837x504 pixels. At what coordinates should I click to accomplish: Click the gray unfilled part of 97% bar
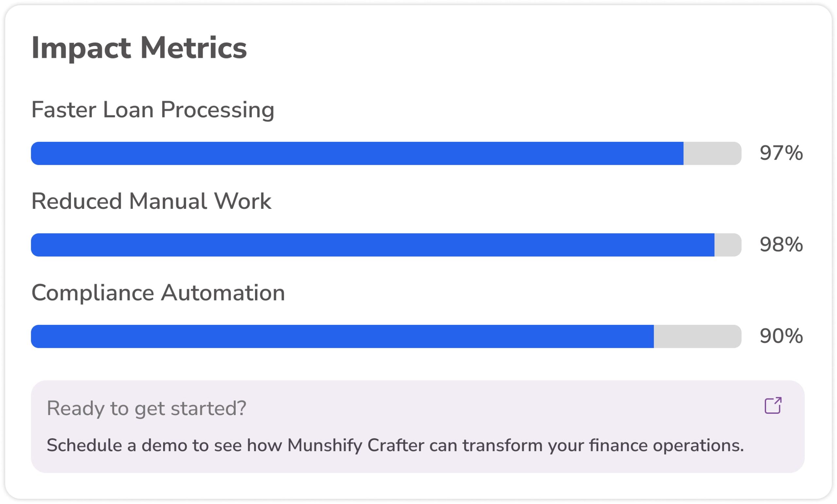712,154
